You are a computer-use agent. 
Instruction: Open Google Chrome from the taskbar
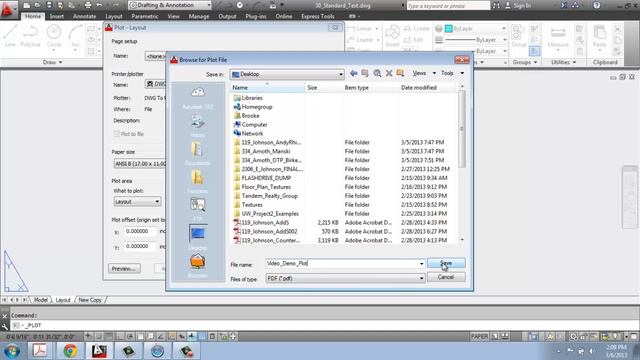pos(70,351)
